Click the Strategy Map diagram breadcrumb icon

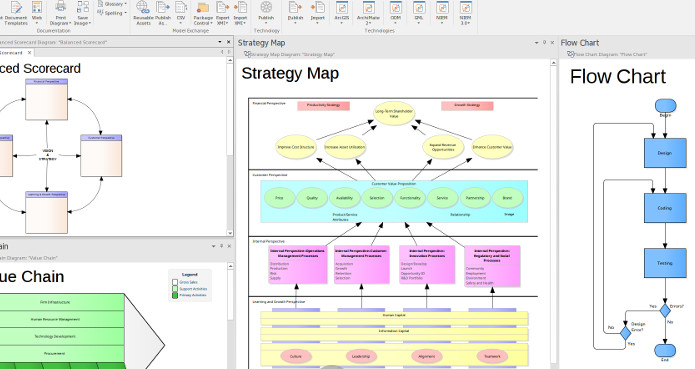pyautogui.click(x=247, y=54)
